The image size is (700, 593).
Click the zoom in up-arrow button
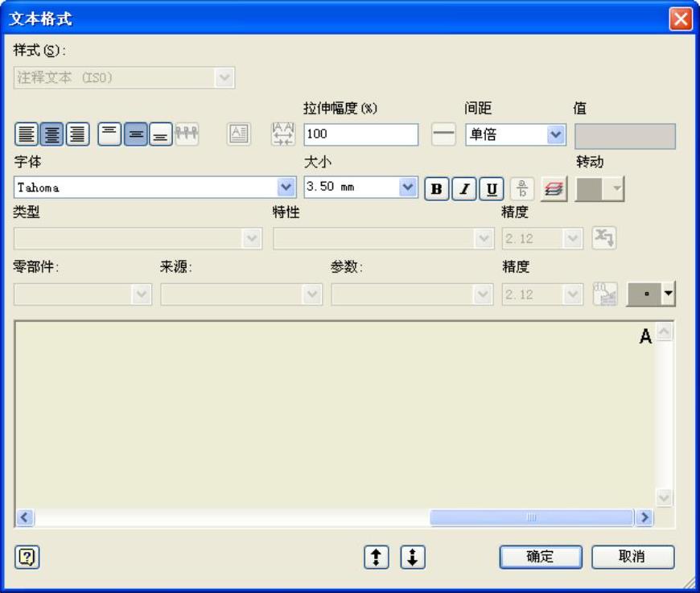tap(377, 557)
